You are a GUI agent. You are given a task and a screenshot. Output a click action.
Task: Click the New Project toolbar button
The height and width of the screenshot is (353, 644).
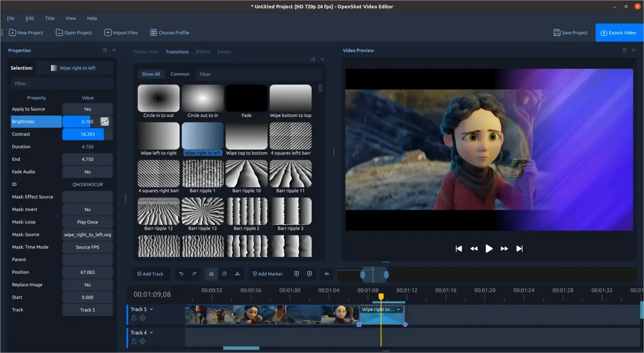click(x=26, y=33)
